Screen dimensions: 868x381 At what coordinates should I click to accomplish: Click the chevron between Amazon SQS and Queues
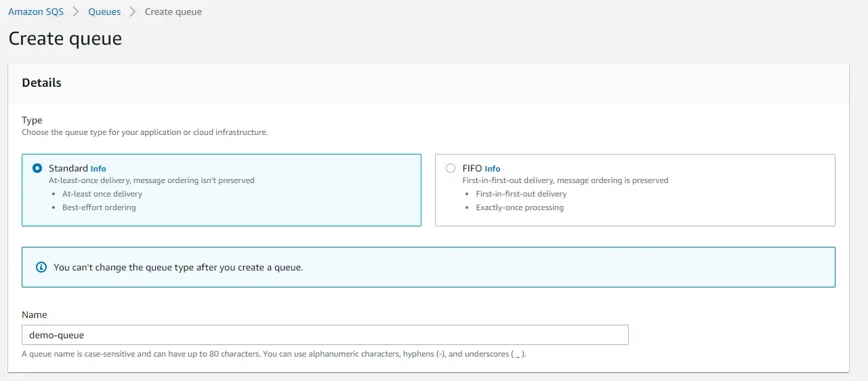pyautogui.click(x=77, y=12)
